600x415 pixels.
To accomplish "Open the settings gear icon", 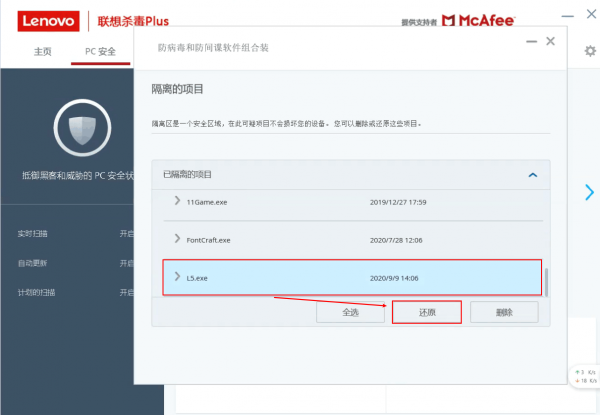I will (x=590, y=51).
